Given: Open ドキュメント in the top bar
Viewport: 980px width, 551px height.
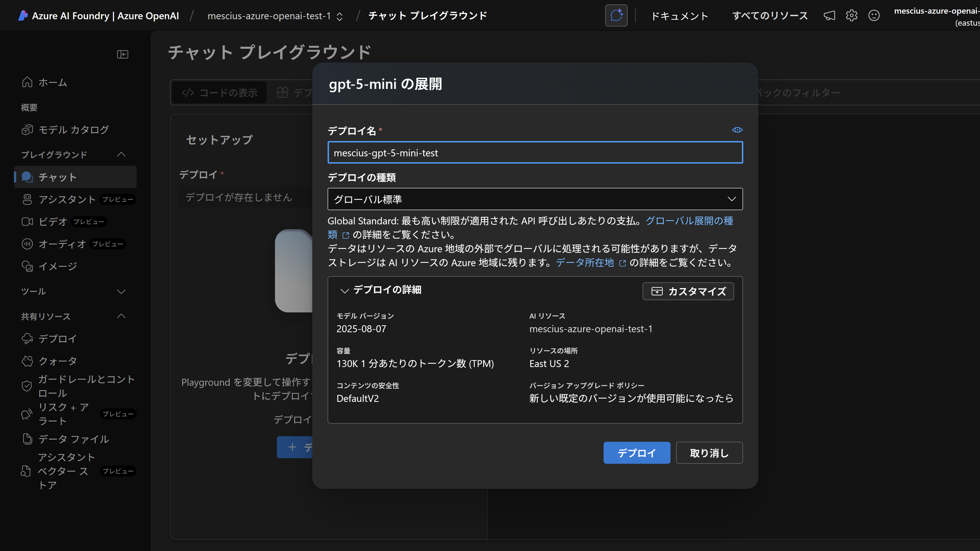Looking at the screenshot, I should click(x=679, y=16).
